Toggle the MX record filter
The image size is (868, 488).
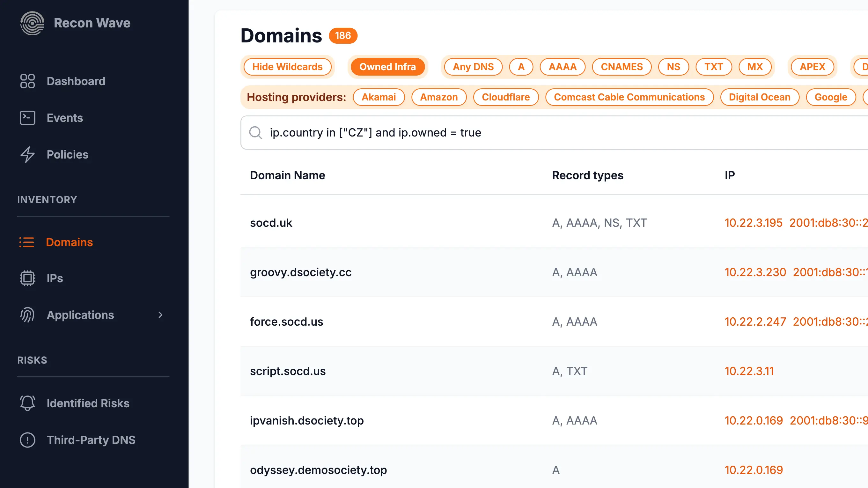pyautogui.click(x=755, y=67)
